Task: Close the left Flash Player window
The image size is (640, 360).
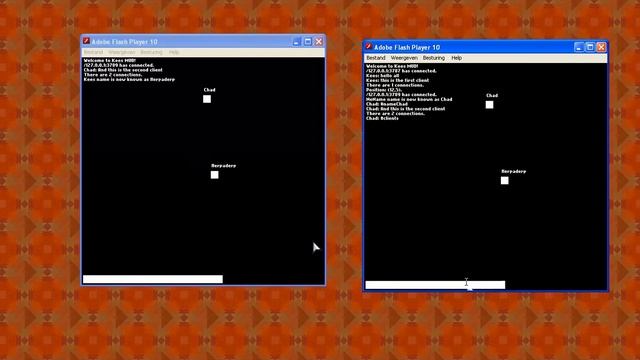Action: coord(319,42)
